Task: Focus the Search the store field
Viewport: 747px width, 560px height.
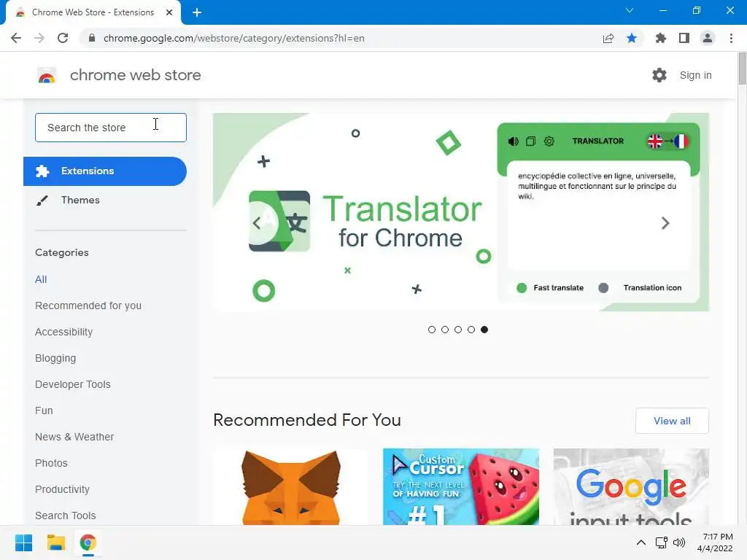Action: click(111, 128)
